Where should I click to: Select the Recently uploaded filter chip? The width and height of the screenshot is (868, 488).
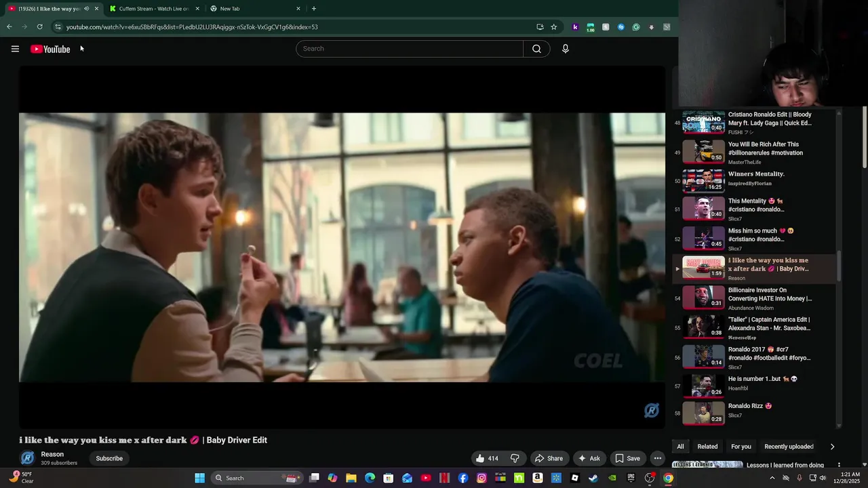789,447
